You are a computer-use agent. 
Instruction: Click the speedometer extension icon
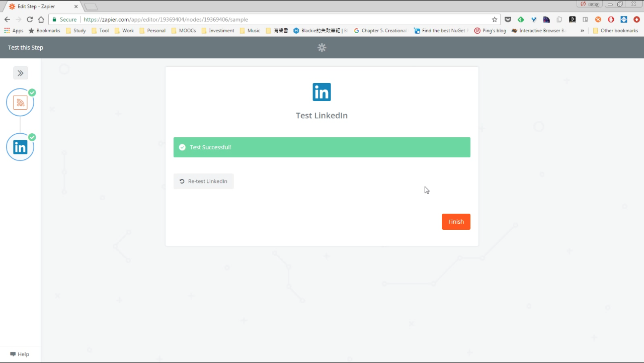click(x=546, y=20)
